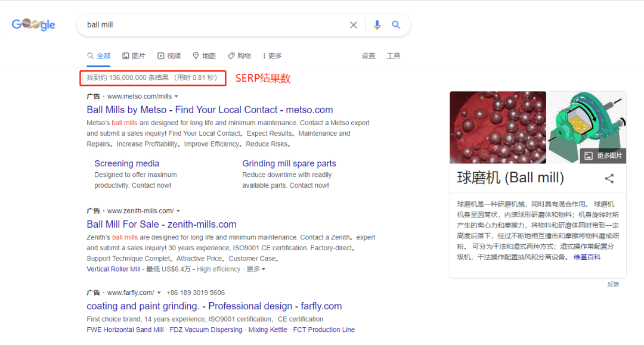The height and width of the screenshot is (345, 644).
Task: Switch to the 视频 videos tab
Action: [x=169, y=56]
